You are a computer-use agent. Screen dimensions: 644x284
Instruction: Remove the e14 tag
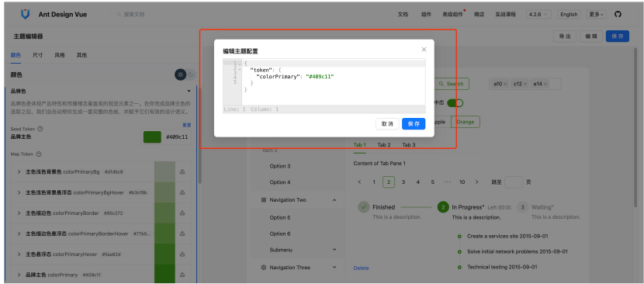(545, 84)
